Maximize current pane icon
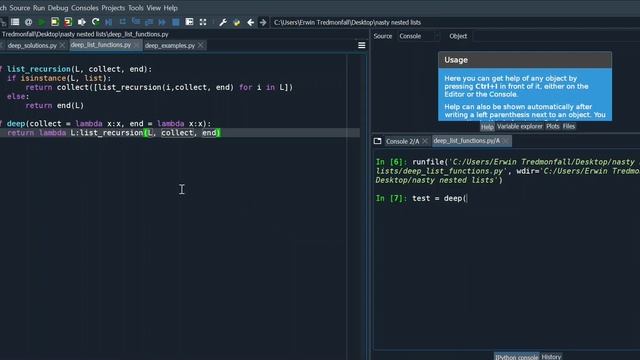Image resolution: width=640 pixels, height=360 pixels. click(x=189, y=22)
